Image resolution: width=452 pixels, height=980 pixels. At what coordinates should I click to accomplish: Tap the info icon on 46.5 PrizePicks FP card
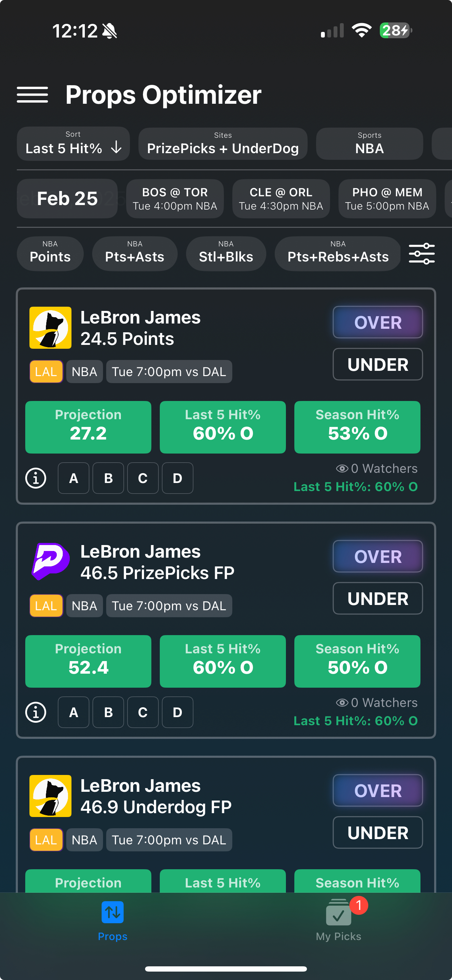36,712
